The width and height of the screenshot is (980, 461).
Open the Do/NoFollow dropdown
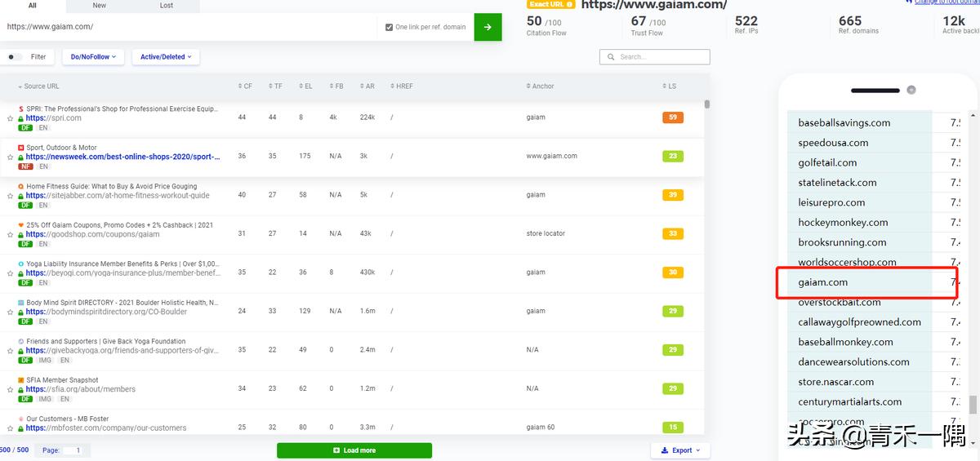(x=93, y=57)
